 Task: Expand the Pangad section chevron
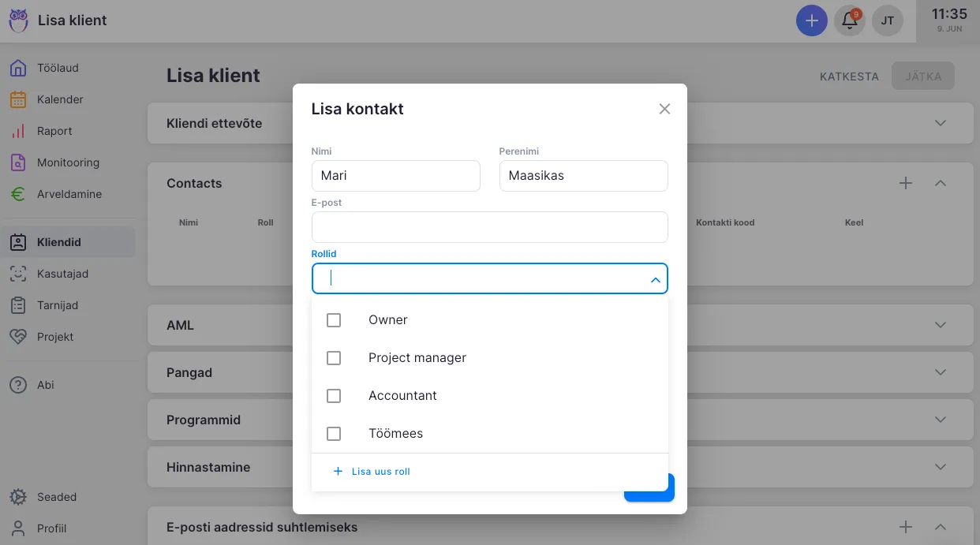tap(940, 372)
